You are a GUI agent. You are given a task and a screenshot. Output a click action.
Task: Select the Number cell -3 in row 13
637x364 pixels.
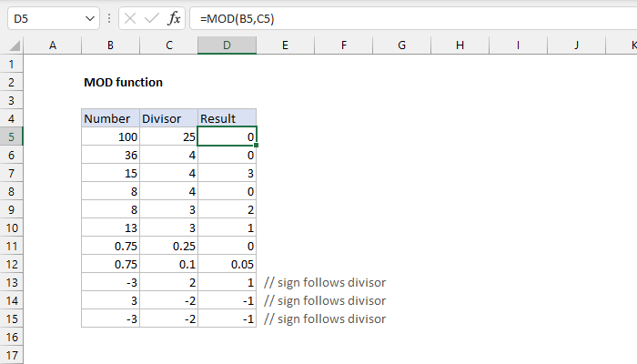point(110,282)
